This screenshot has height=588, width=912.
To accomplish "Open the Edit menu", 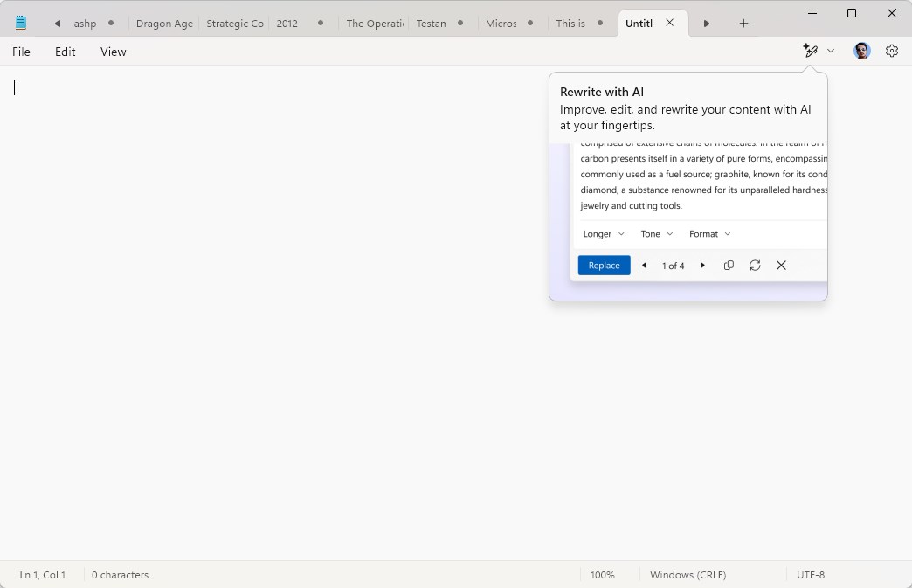I will click(x=66, y=52).
